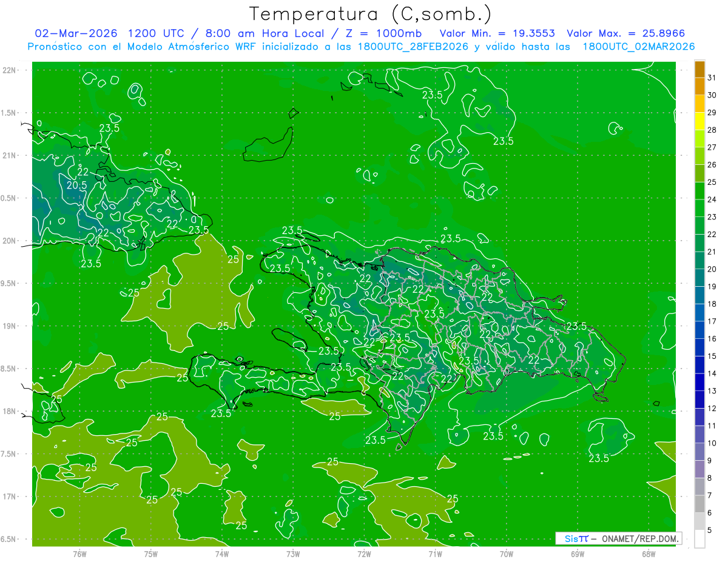The width and height of the screenshot is (728, 562).
Task: Click the legend swatch between 17 and 18
Action: [x=699, y=313]
